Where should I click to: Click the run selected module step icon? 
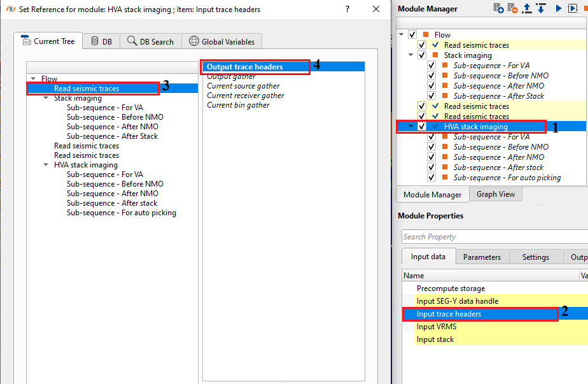tap(573, 8)
